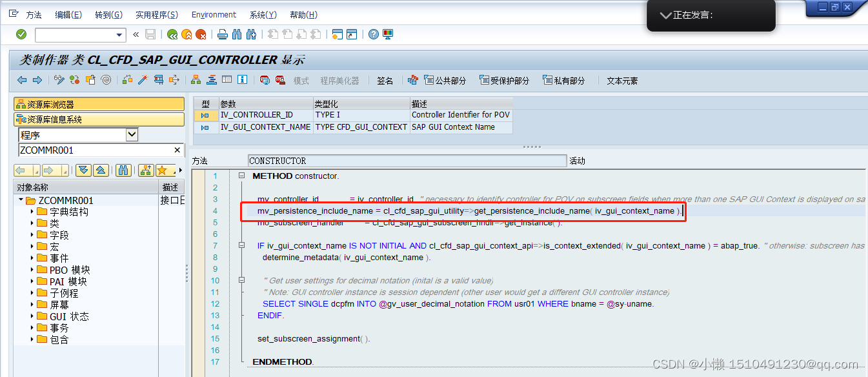Expand the PBO 模块 folder
The height and width of the screenshot is (377, 868).
pos(32,270)
